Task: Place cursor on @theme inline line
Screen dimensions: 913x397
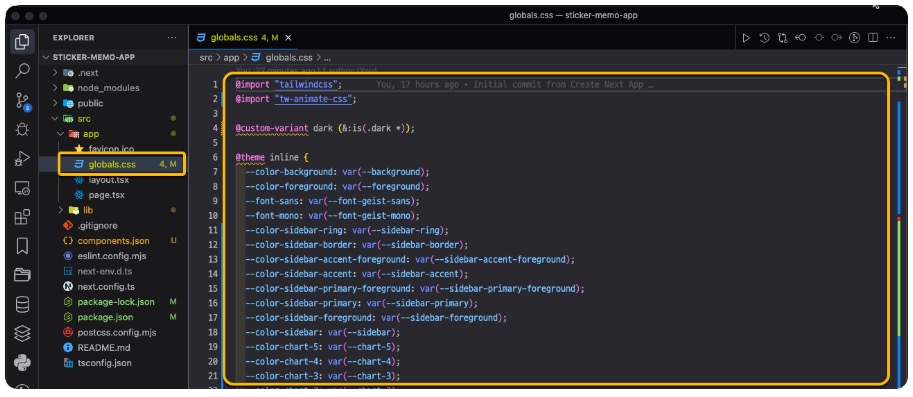Action: coord(271,157)
